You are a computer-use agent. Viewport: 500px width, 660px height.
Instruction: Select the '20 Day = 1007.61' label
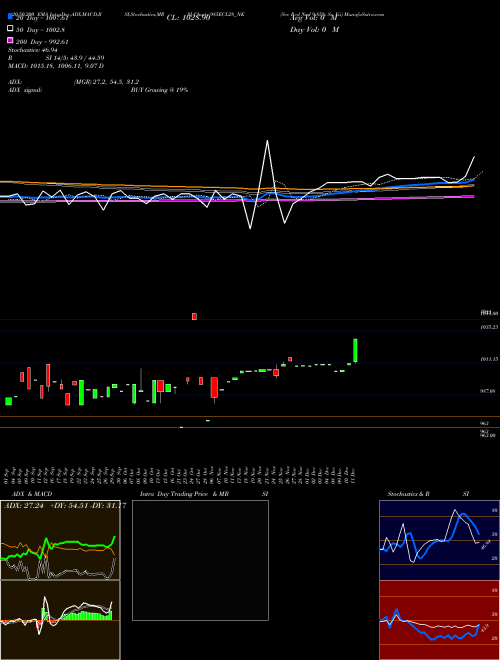click(42, 18)
